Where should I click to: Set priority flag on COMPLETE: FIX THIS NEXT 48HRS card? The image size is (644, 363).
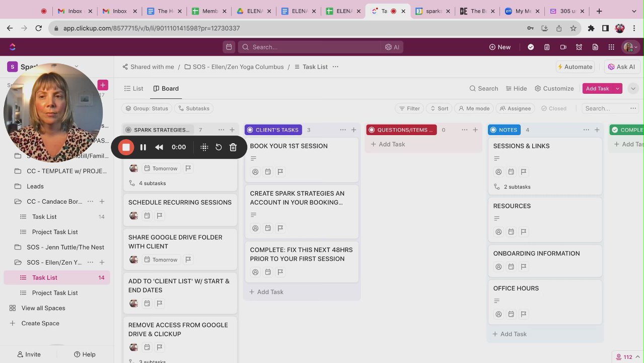280,272
